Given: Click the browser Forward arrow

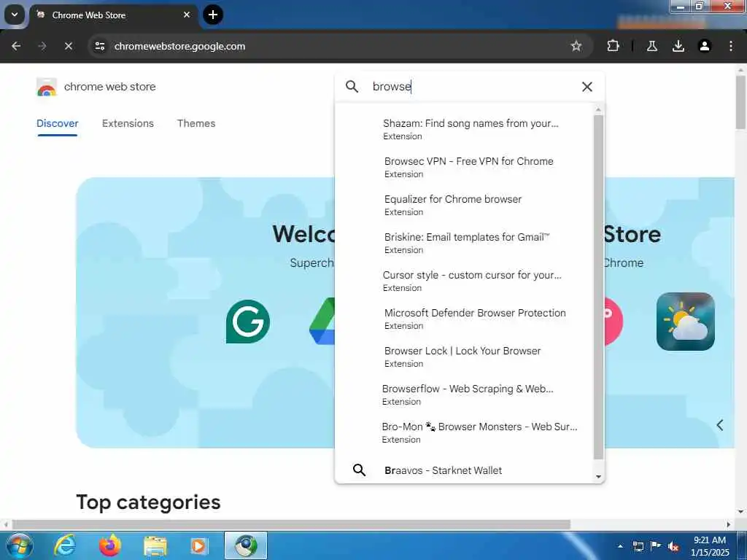Looking at the screenshot, I should click(x=42, y=46).
